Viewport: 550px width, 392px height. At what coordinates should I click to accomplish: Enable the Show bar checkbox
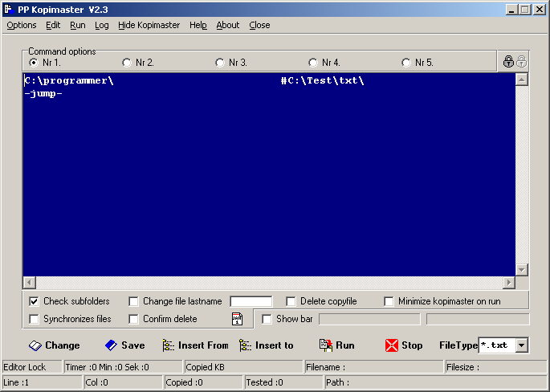[267, 319]
